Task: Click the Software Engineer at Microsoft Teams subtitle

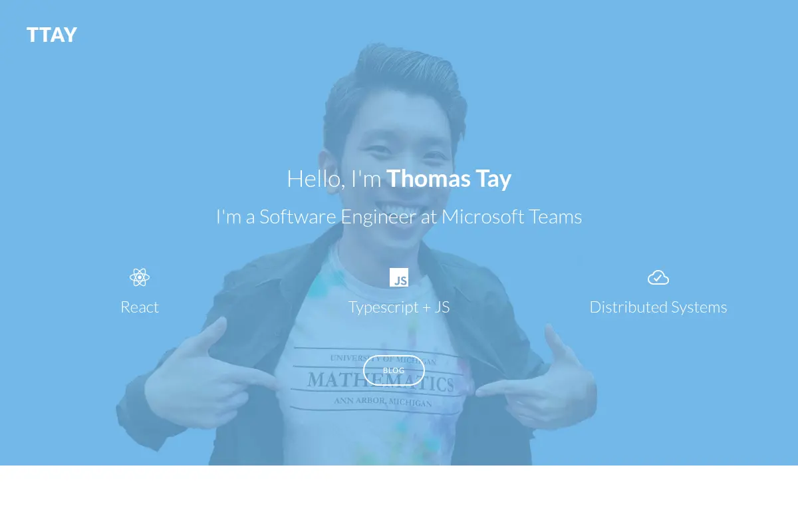Action: 399,217
